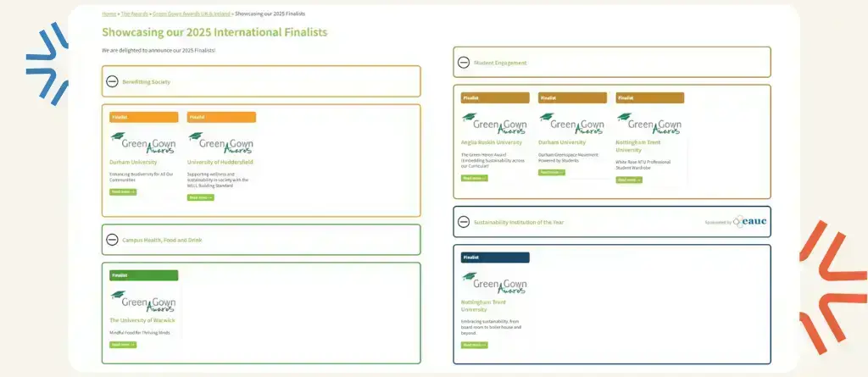Open the EAUC sponsor logo

coord(749,221)
